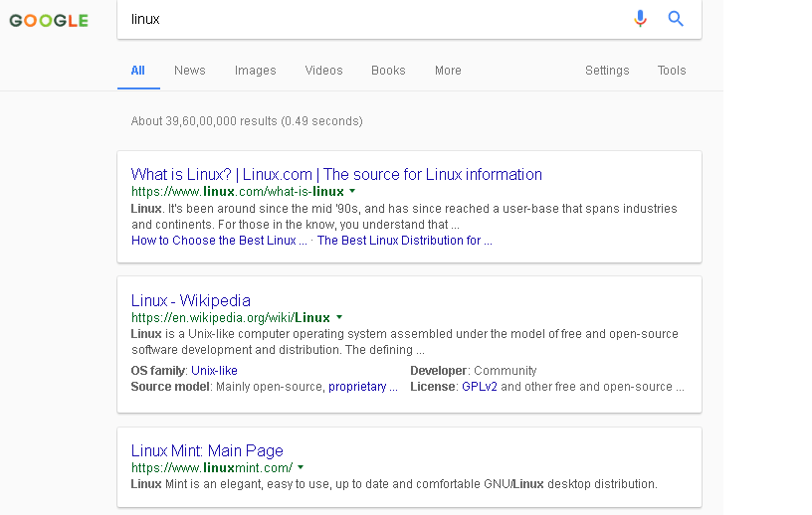Click the https://www.linux.com/what-is-linux URL text
The height and width of the screenshot is (515, 812).
238,192
